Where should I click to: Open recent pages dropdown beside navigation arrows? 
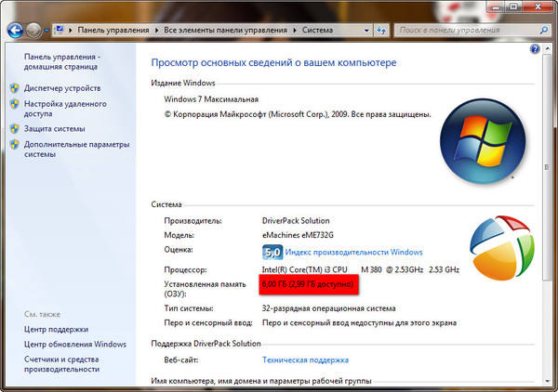coord(46,31)
